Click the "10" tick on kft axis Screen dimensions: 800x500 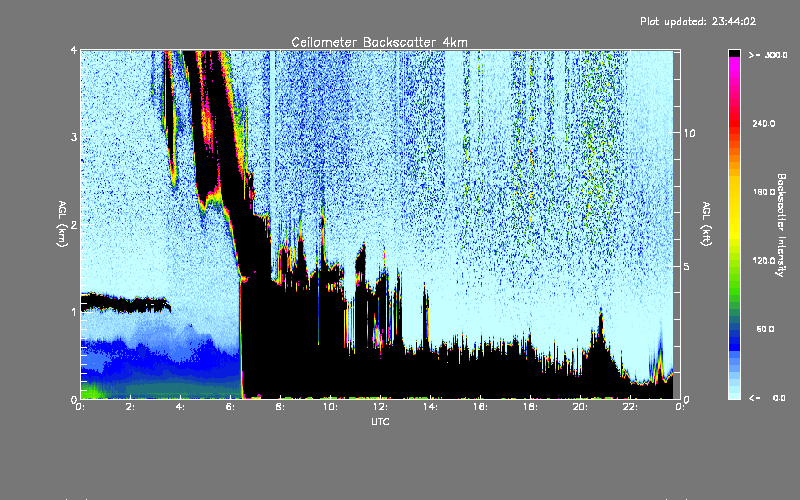pyautogui.click(x=689, y=133)
